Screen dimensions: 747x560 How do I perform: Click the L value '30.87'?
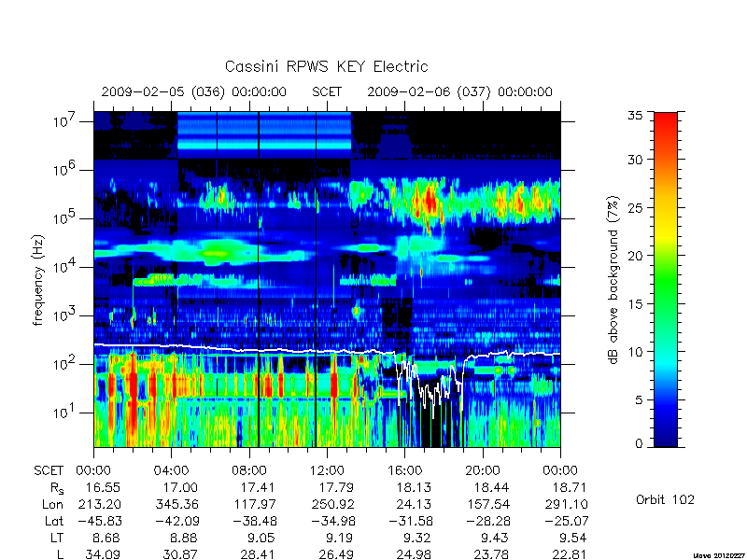[180, 554]
